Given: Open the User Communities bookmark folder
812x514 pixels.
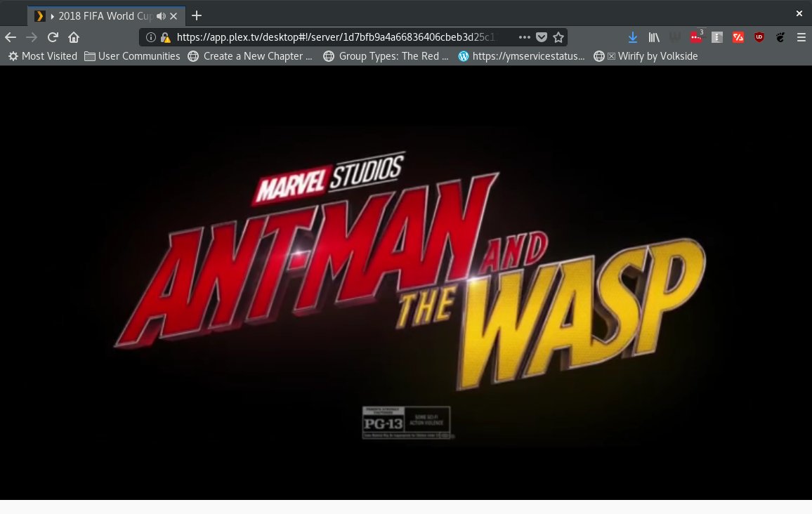Looking at the screenshot, I should coord(133,56).
